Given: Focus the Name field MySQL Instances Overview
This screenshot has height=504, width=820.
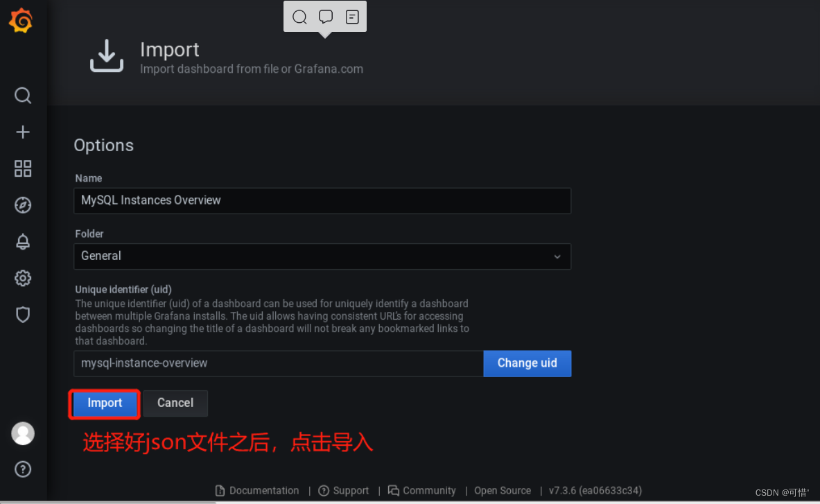Looking at the screenshot, I should 322,201.
